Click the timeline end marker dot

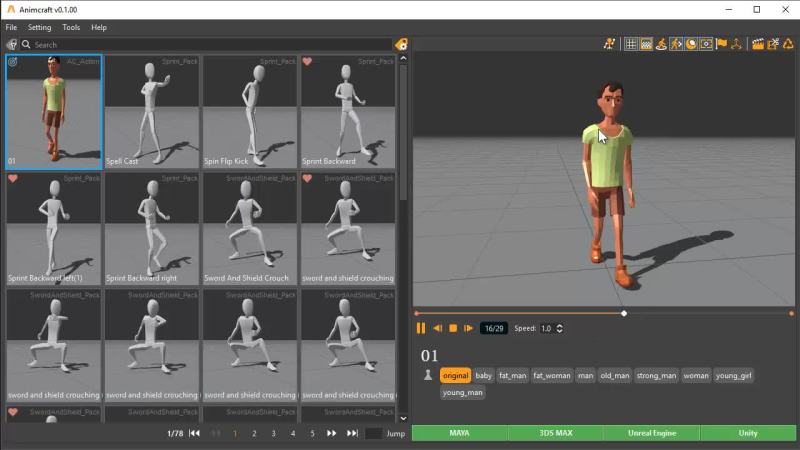tap(791, 313)
